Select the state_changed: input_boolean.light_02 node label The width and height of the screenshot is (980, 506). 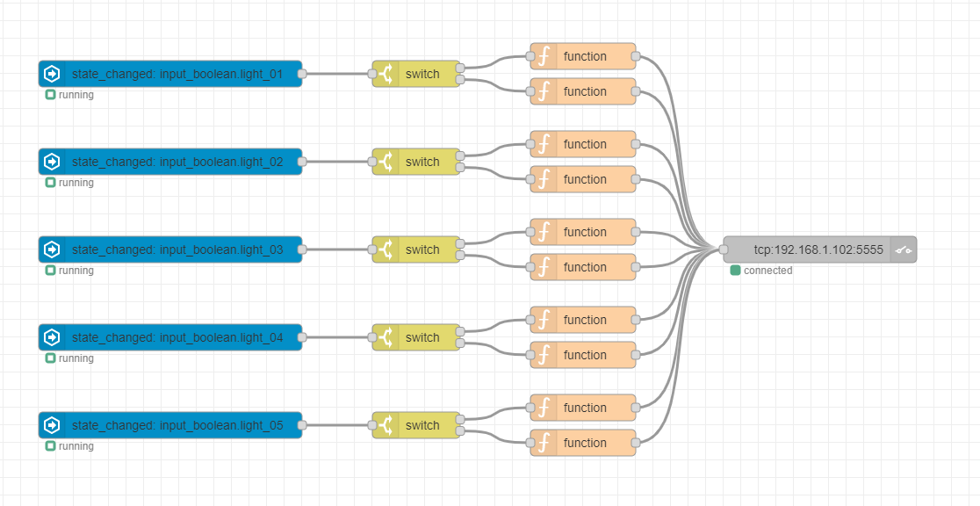pyautogui.click(x=177, y=162)
